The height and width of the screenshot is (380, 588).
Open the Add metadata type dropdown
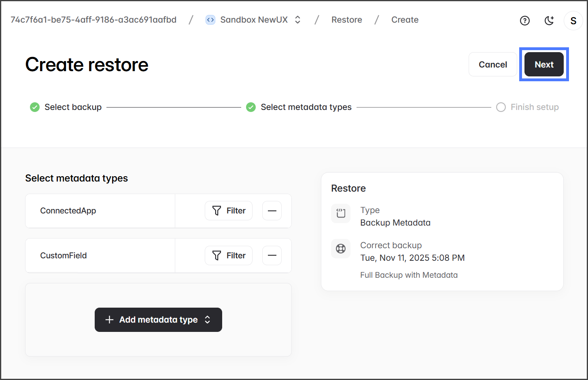click(158, 320)
